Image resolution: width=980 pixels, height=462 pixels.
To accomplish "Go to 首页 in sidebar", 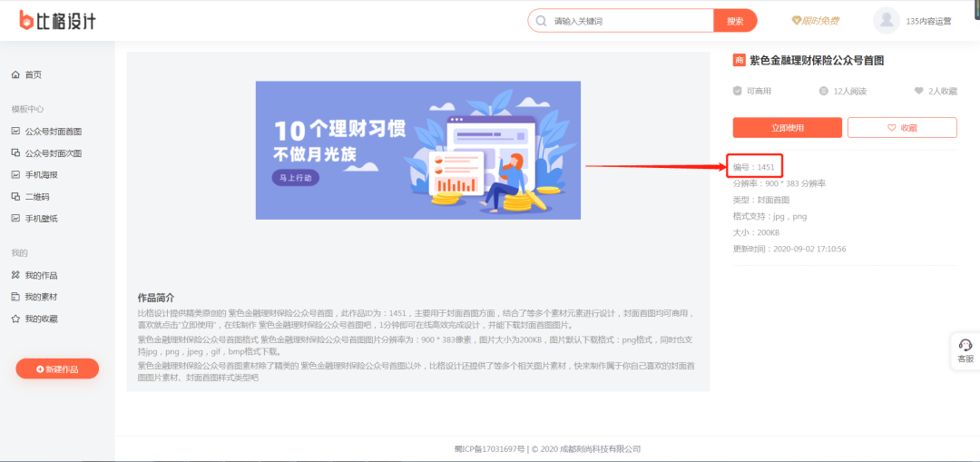I will tap(34, 75).
